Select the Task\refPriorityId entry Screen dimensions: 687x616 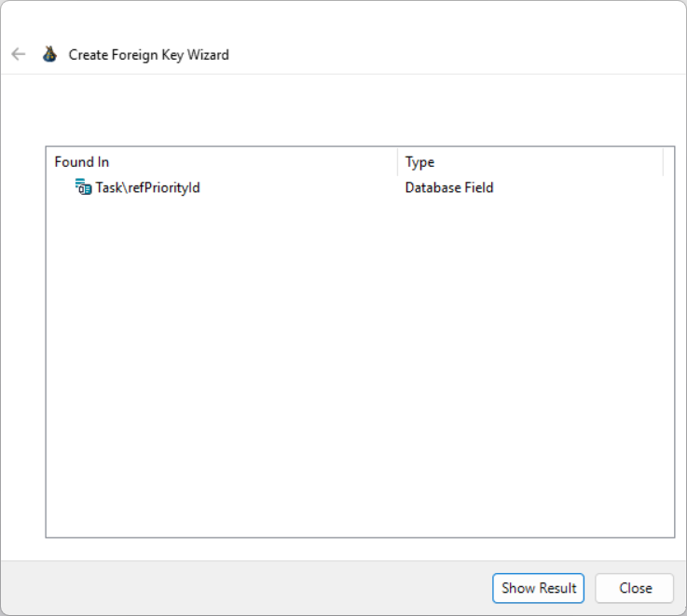147,187
